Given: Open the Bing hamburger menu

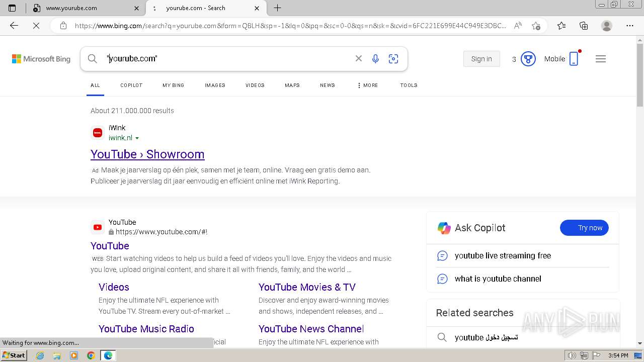Looking at the screenshot, I should tap(601, 59).
